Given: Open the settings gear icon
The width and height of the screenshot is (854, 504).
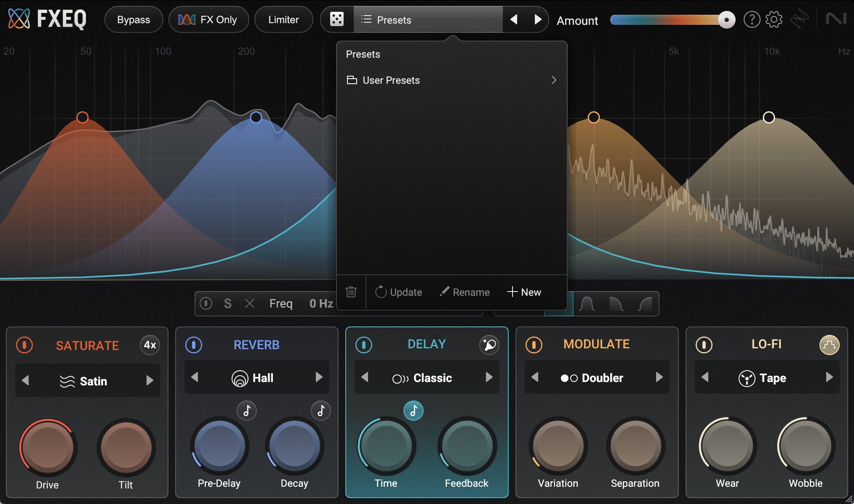Looking at the screenshot, I should pyautogui.click(x=774, y=19).
